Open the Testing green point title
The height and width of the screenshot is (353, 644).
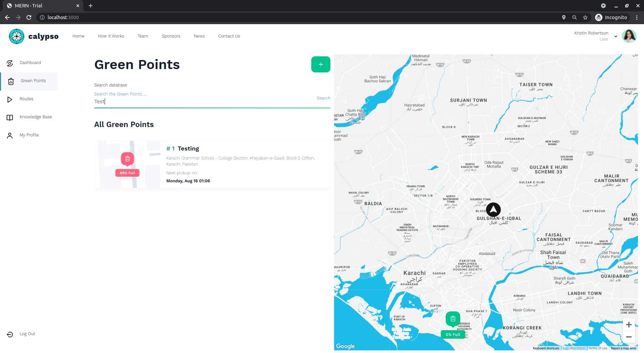[x=188, y=149]
